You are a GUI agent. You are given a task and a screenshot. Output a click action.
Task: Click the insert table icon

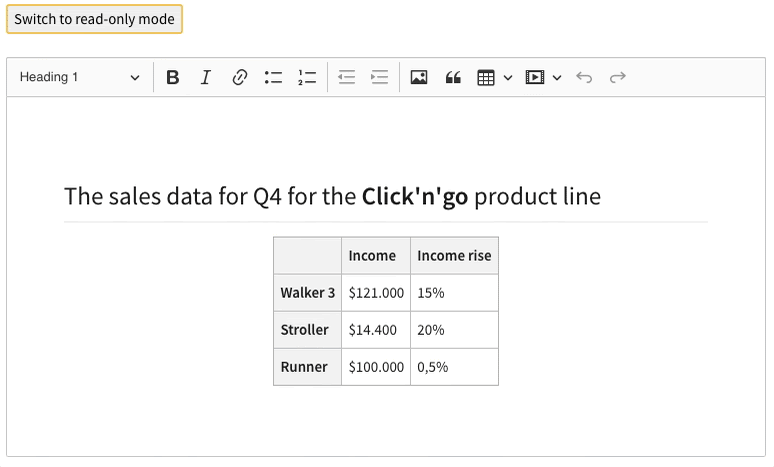(486, 77)
